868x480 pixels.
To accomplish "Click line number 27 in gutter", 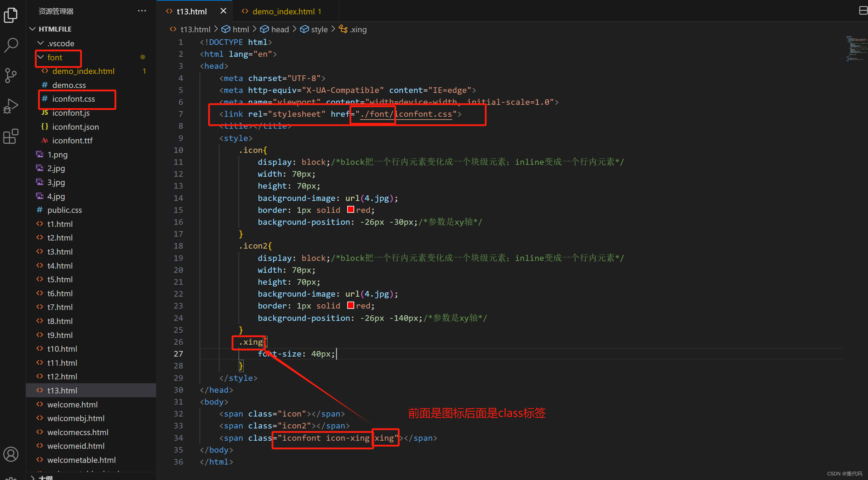I will (178, 354).
